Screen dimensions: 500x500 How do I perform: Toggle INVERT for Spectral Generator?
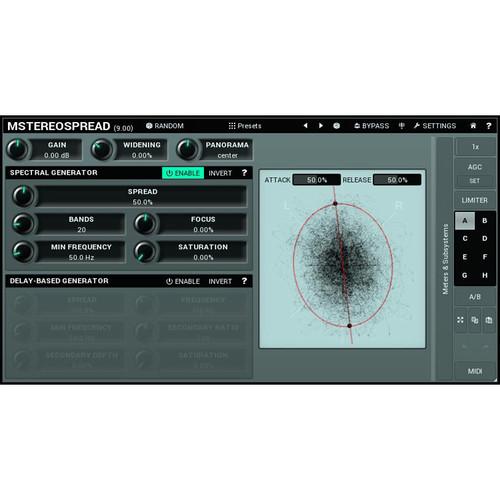[220, 173]
